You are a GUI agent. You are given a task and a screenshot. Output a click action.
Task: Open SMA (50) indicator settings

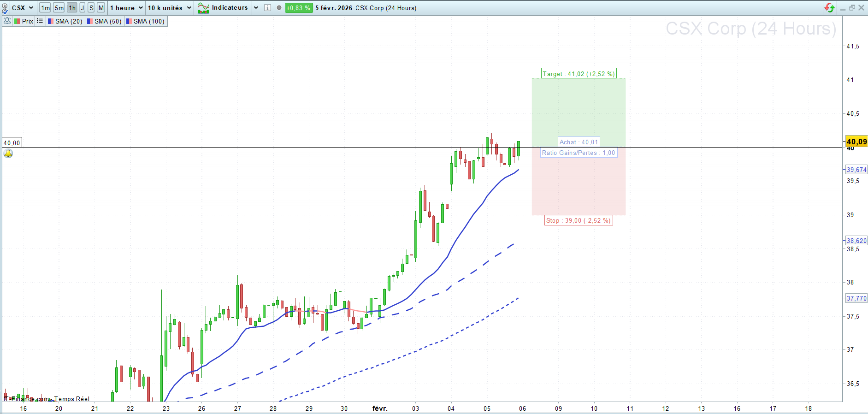point(104,21)
